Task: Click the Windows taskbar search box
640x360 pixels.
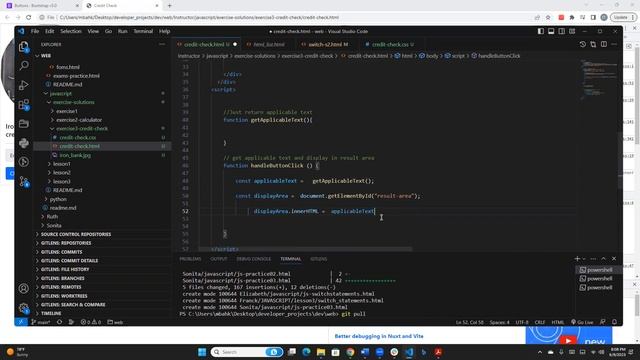Action: pos(247,352)
